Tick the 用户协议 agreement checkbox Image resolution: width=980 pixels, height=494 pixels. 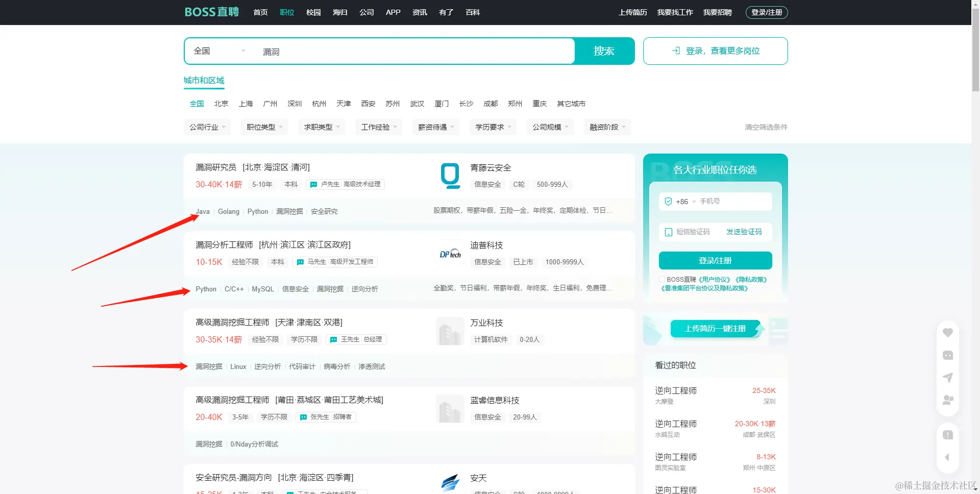[x=662, y=280]
